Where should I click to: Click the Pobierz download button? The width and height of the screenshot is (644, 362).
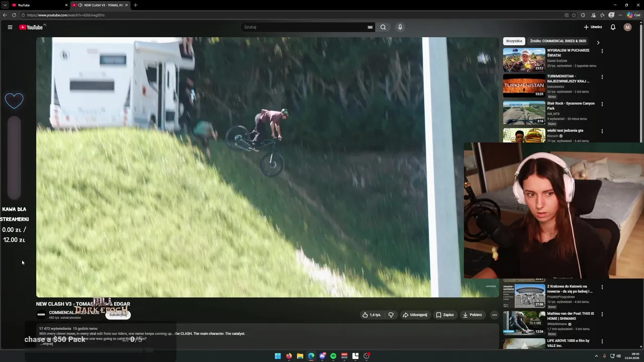(472, 315)
